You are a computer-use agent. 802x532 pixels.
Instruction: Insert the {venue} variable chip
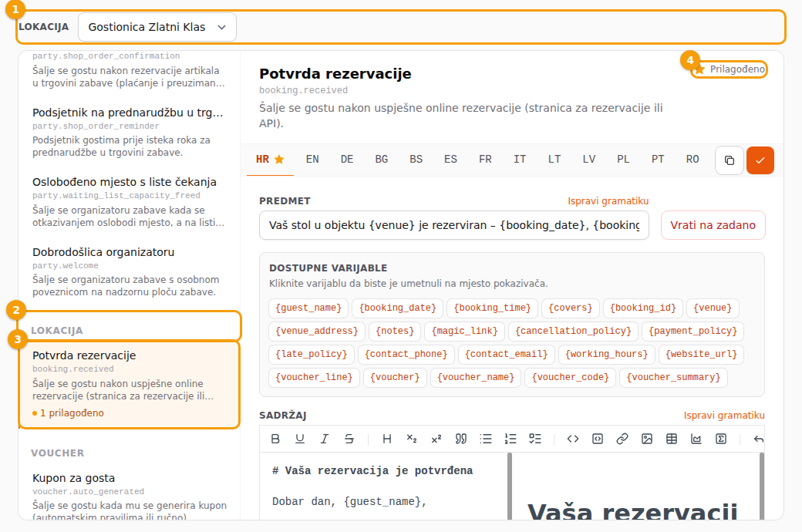[713, 308]
